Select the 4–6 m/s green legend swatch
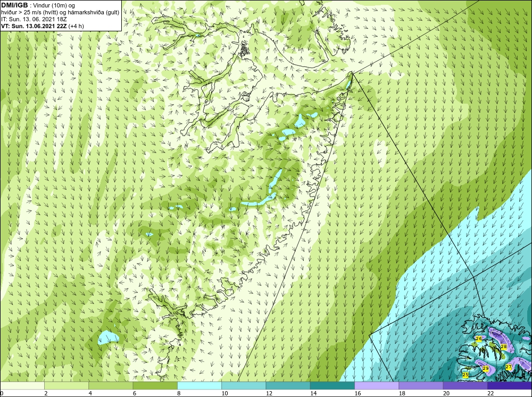Image resolution: width=532 pixels, height=397 pixels. click(111, 386)
